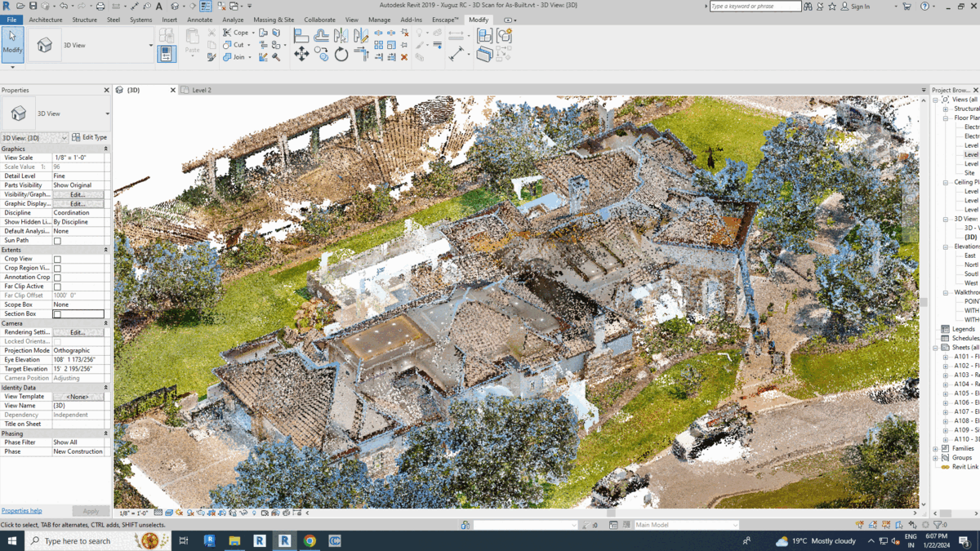Open Google Chrome from the taskbar
Image resolution: width=980 pixels, height=551 pixels.
[x=310, y=540]
